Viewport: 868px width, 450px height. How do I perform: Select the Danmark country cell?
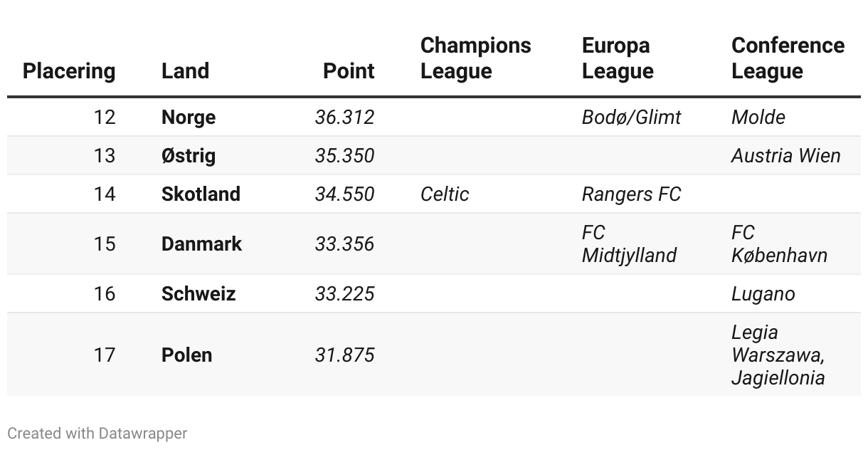(x=201, y=244)
